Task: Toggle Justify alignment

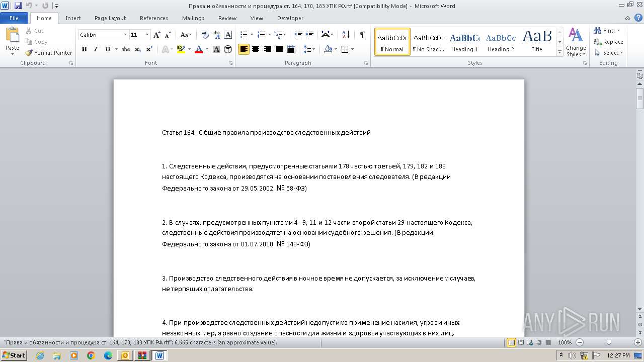Action: [x=279, y=49]
